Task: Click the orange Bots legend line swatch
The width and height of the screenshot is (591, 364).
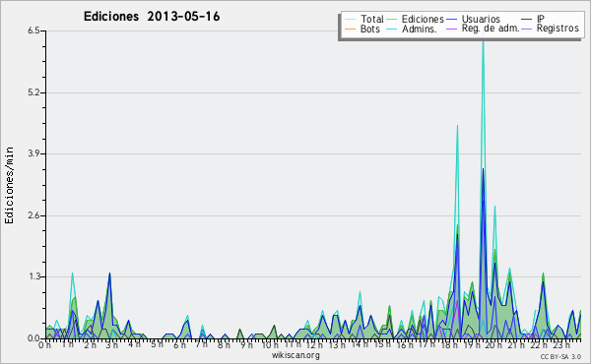Action: [x=350, y=29]
